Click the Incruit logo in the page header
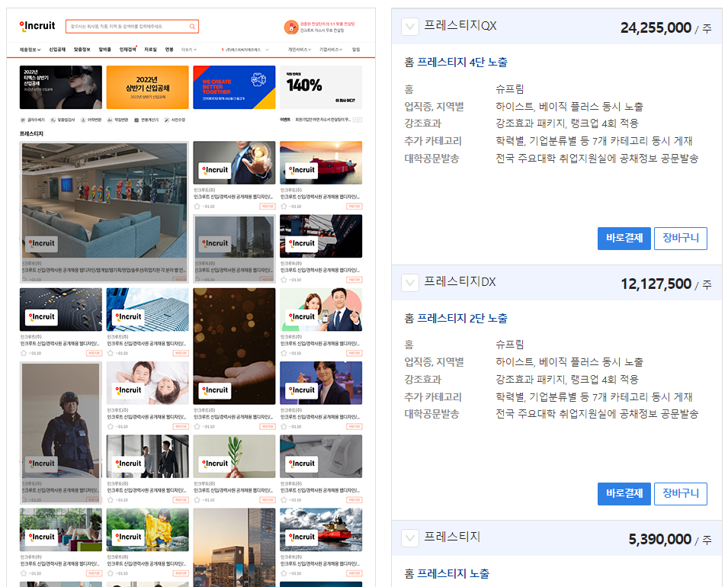The width and height of the screenshot is (728, 587). (x=37, y=27)
